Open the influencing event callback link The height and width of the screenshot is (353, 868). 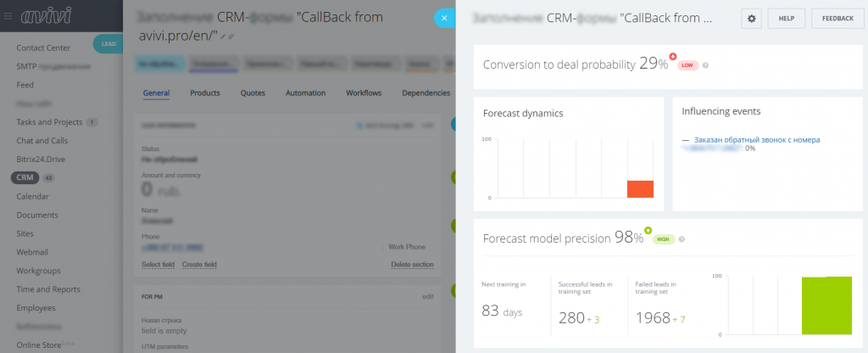click(757, 139)
